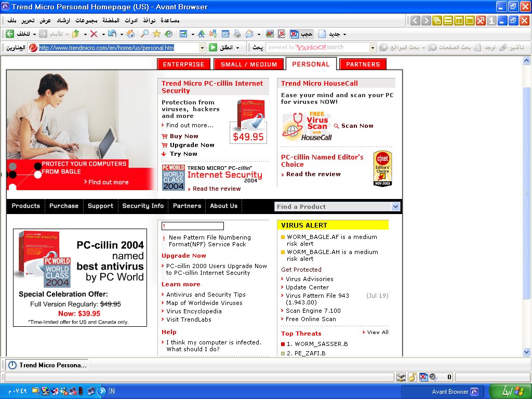
Task: Toggle image blocking icon in toolbar
Action: pyautogui.click(x=270, y=34)
